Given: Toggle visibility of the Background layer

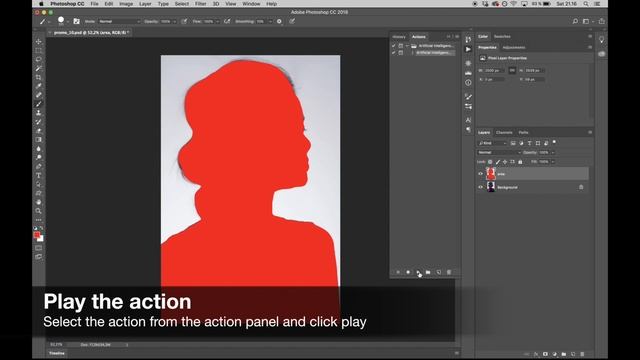Looking at the screenshot, I should [x=480, y=187].
